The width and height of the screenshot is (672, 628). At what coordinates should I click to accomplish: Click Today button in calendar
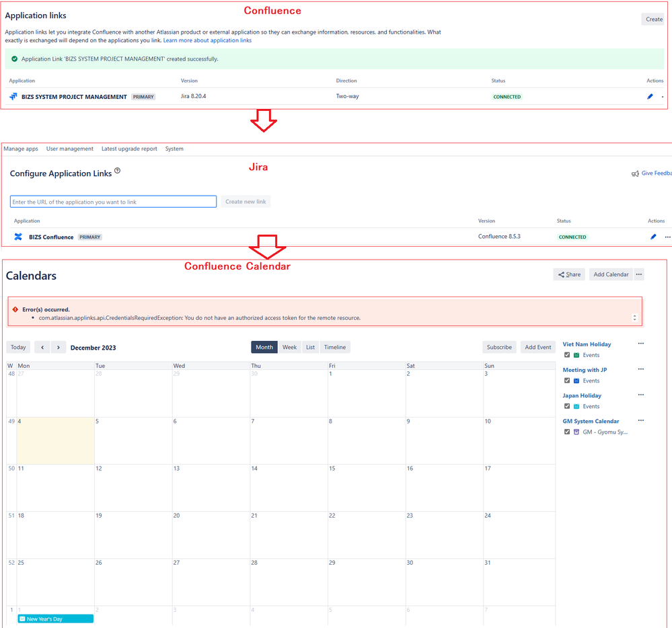coord(18,348)
